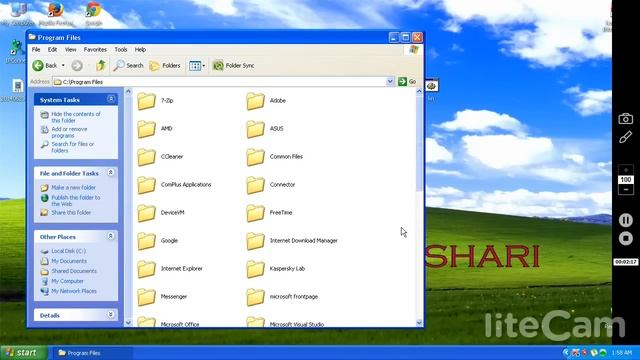Screen dimensions: 640x360
Task: Open the Search toolbar button
Action: coord(128,65)
